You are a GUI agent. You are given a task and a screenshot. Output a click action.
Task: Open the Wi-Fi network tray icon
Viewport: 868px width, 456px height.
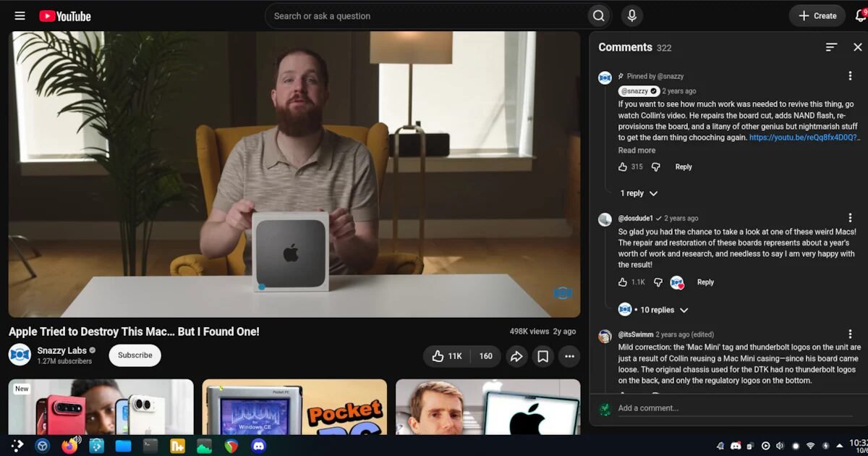tap(811, 446)
